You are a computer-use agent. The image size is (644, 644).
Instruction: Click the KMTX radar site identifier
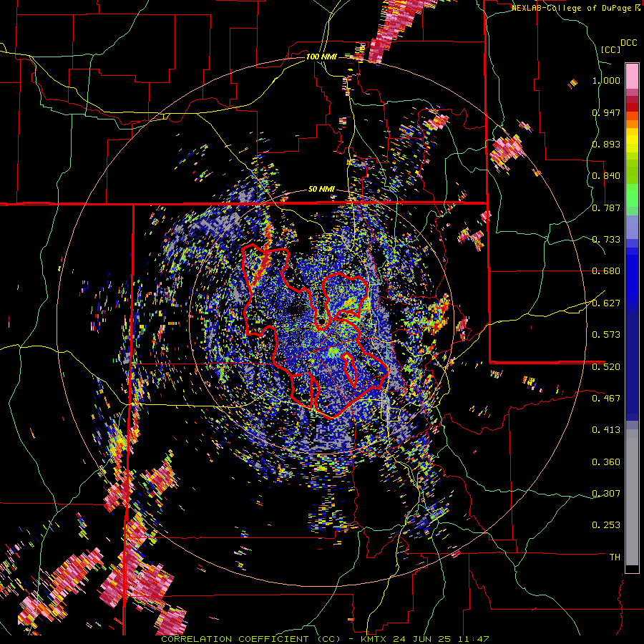point(375,639)
